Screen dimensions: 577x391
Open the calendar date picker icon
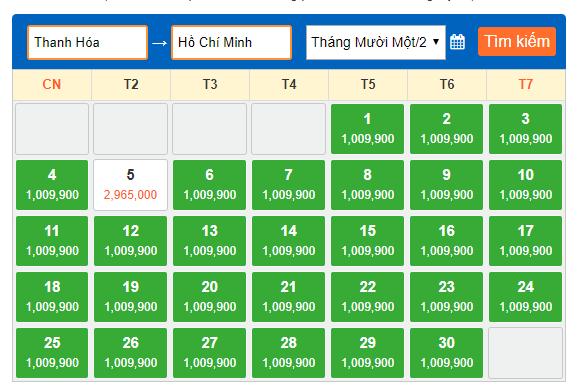[x=457, y=42]
